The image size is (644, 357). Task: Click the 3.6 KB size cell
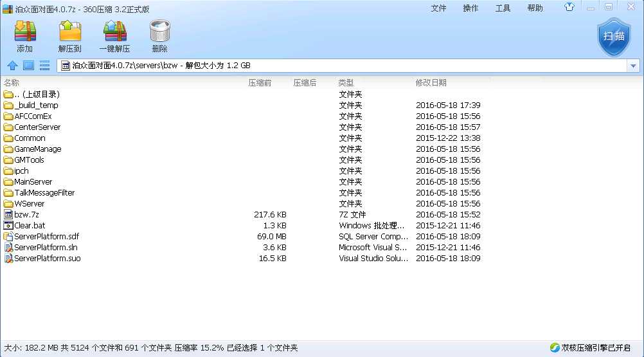pos(274,247)
